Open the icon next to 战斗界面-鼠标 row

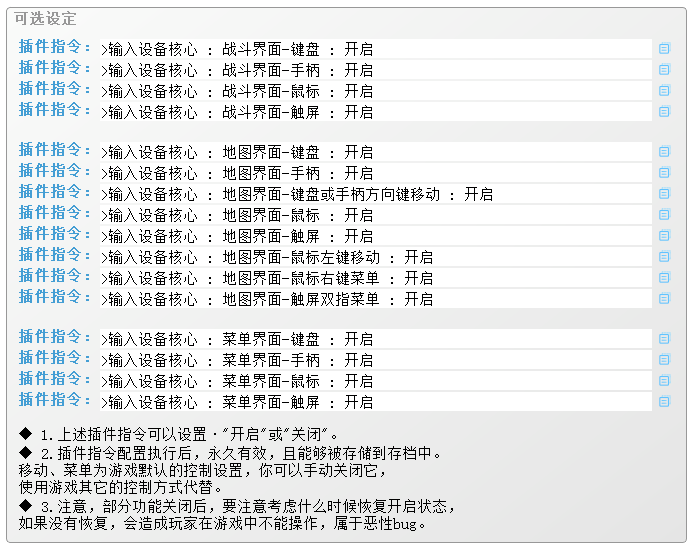[664, 91]
